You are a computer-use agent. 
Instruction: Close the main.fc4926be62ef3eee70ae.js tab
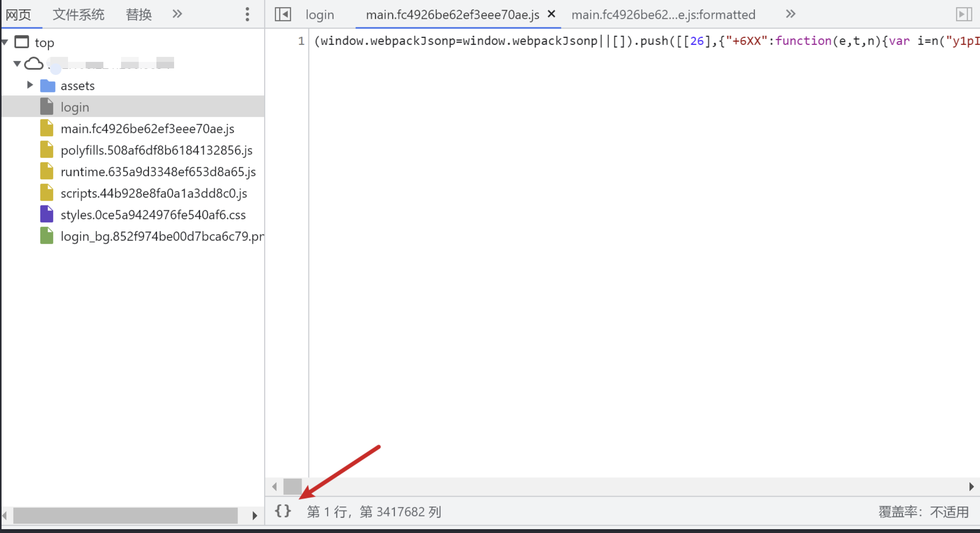coord(551,14)
